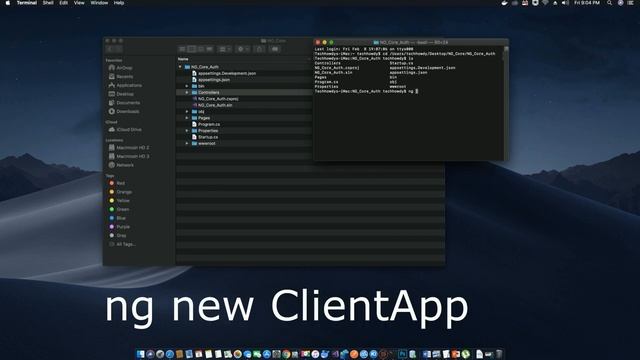The width and height of the screenshot is (640, 360).
Task: Open the Finder arrange-by dropdown
Action: 225,49
